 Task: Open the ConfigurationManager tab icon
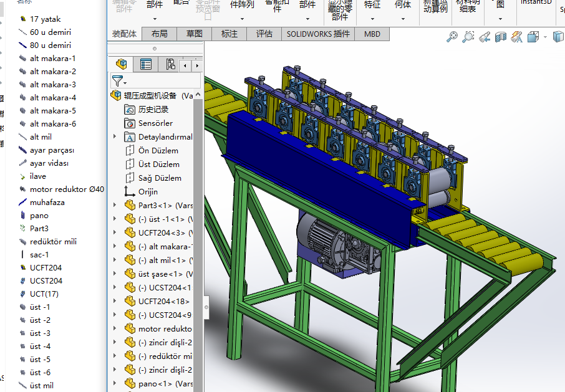(170, 64)
